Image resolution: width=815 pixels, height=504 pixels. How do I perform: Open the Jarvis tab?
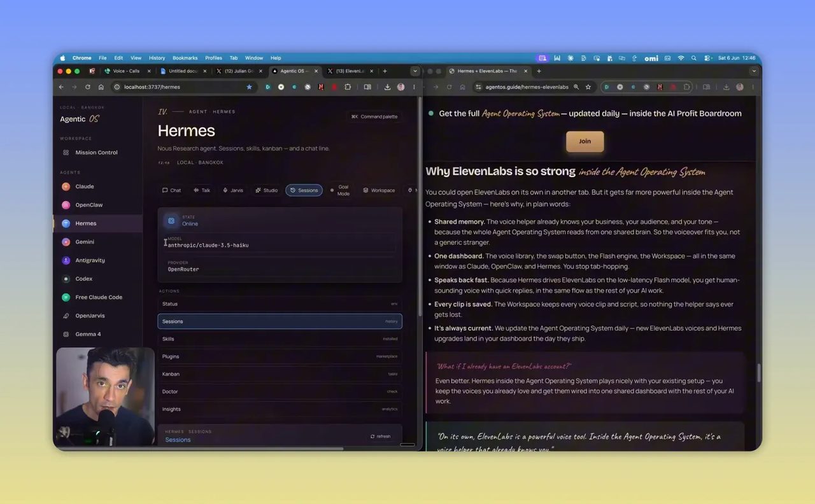click(232, 190)
